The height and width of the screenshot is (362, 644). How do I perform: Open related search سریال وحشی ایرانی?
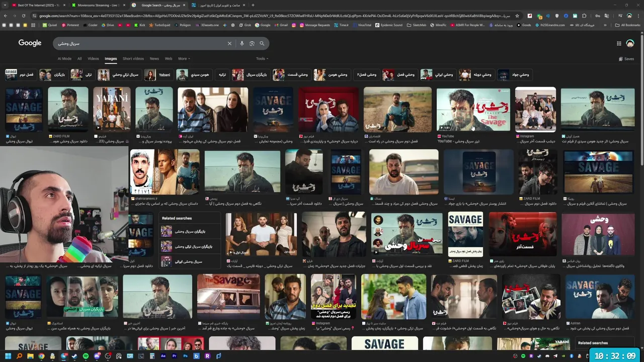(190, 261)
